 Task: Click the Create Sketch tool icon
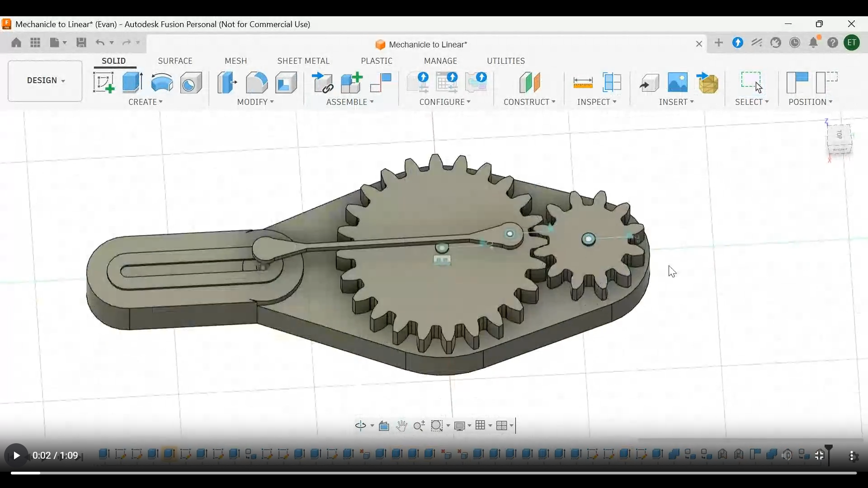104,83
